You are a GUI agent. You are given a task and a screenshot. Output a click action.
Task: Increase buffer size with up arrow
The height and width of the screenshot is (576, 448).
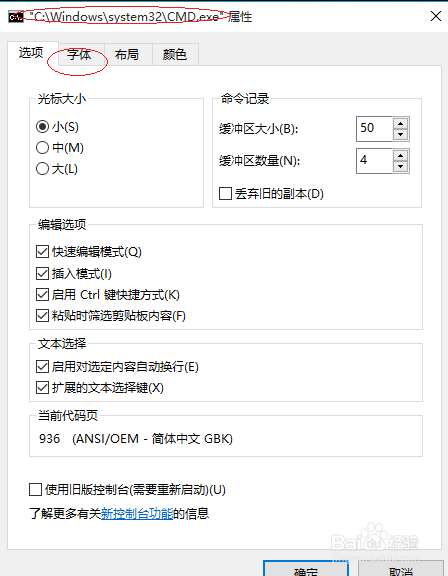coord(400,123)
